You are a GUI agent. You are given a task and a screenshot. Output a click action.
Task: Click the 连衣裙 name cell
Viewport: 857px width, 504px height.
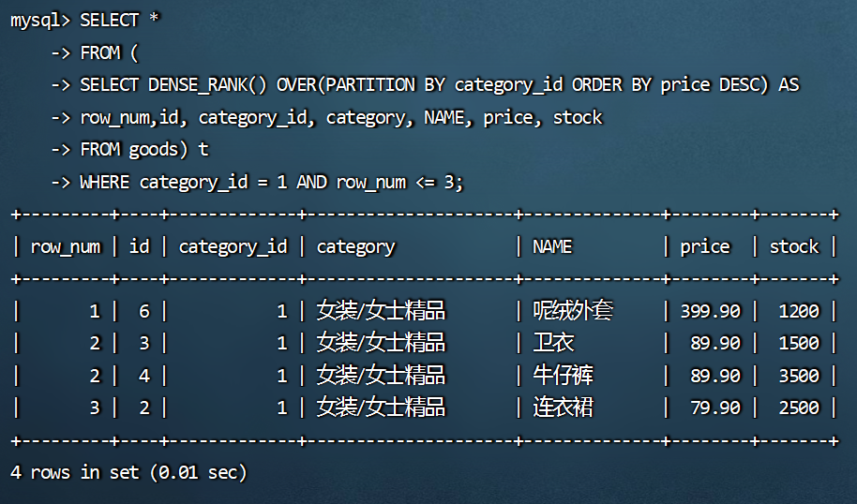pos(564,408)
